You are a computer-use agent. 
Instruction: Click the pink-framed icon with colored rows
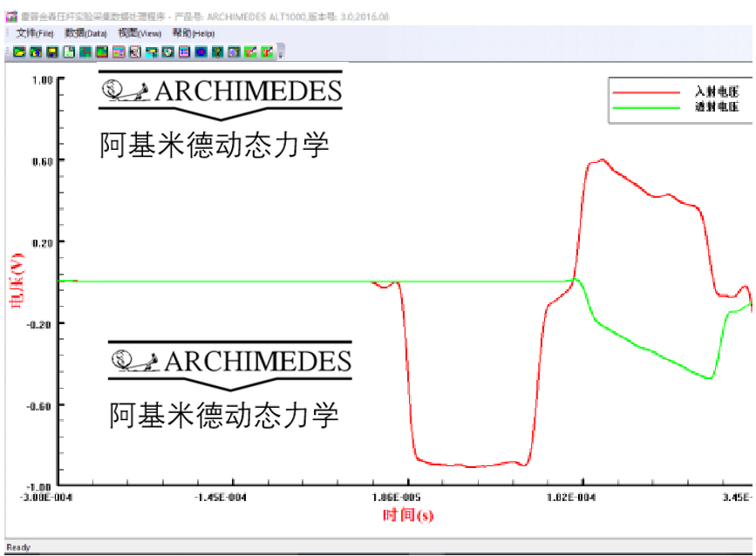pos(119,52)
